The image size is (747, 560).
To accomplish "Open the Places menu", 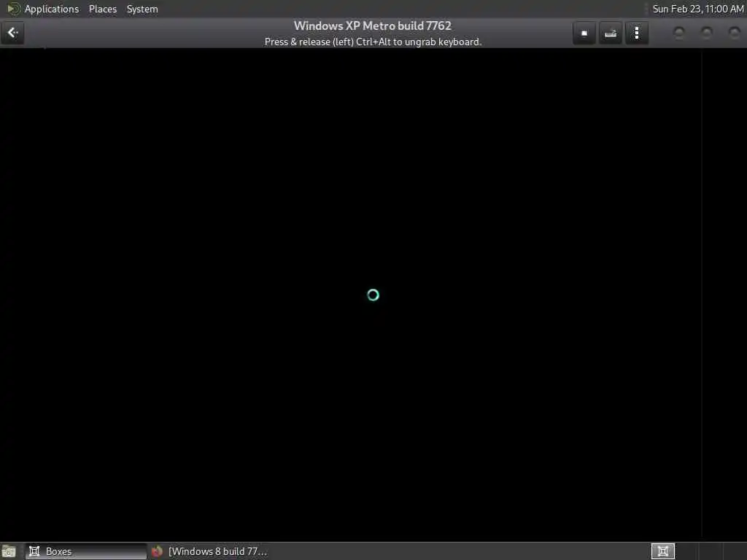I will tap(102, 9).
